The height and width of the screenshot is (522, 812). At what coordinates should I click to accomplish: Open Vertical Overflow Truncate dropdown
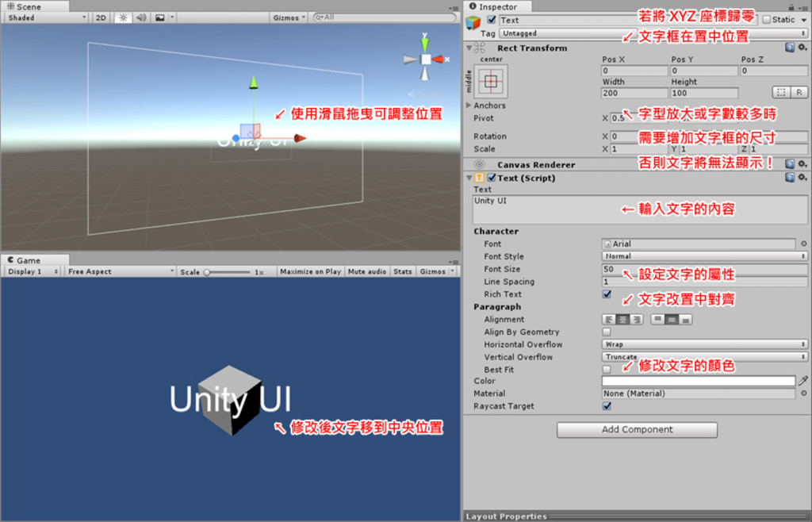[x=704, y=357]
